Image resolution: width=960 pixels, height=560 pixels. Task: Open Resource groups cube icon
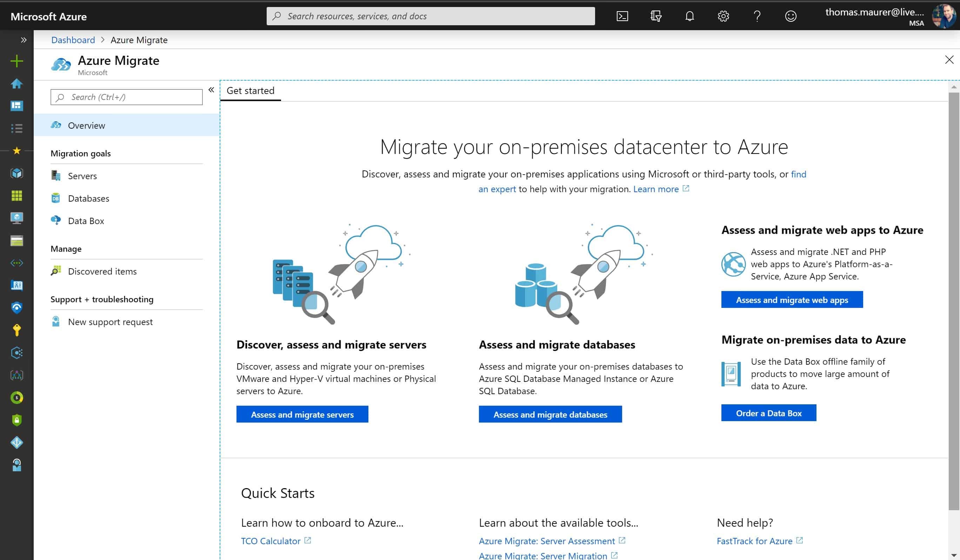point(17,173)
